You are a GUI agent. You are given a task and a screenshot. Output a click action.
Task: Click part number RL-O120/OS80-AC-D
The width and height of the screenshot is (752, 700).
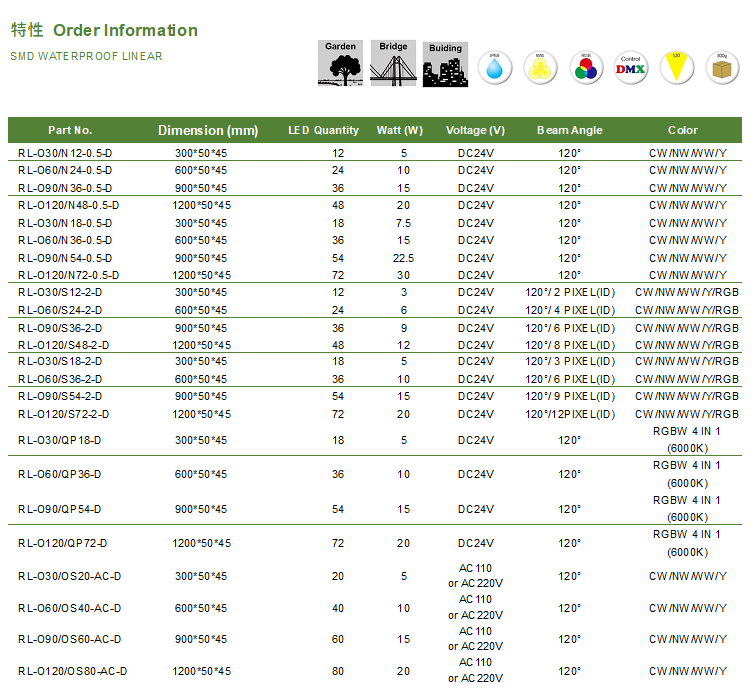tap(72, 671)
